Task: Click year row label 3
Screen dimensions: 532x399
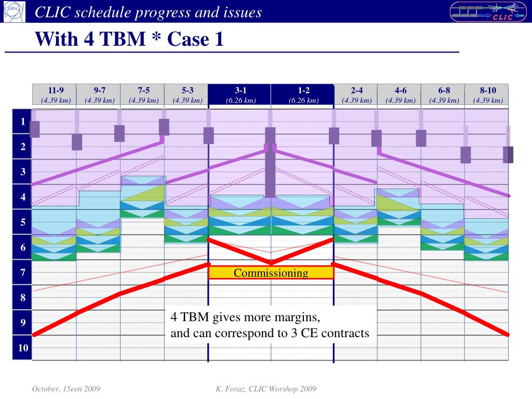Action: pos(22,171)
